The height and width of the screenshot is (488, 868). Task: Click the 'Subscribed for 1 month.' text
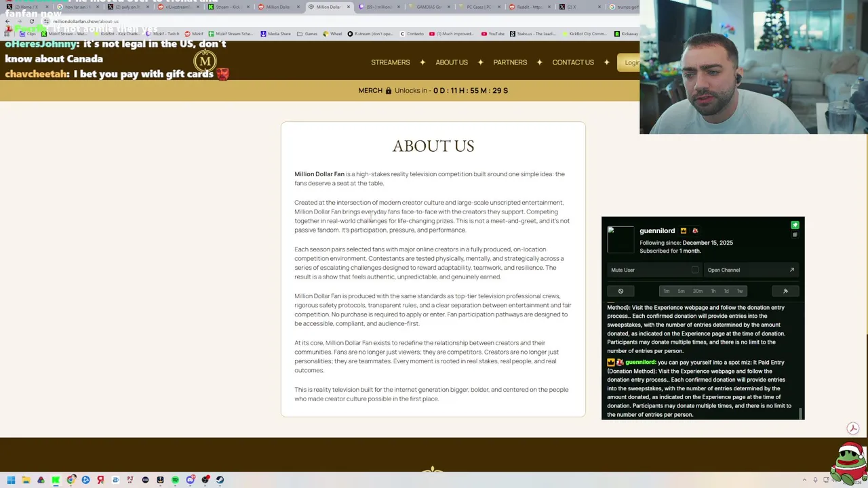tap(670, 251)
